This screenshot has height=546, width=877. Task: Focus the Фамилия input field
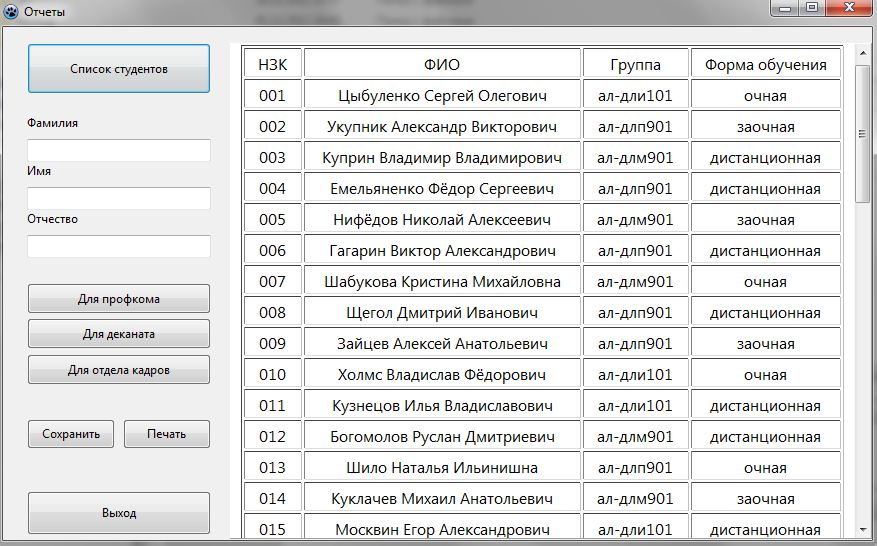pyautogui.click(x=119, y=150)
